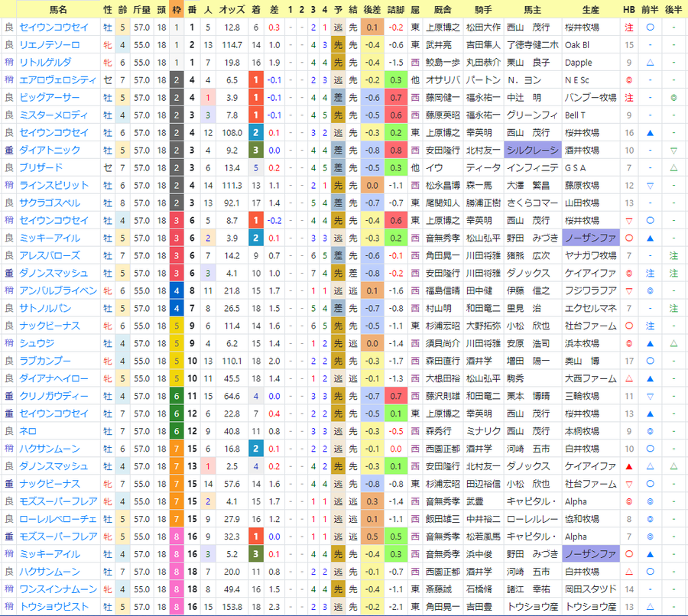The height and width of the screenshot is (616, 688).
Task: Click the purple highlighted シルクレーシ owner cell
Action: 533,150
